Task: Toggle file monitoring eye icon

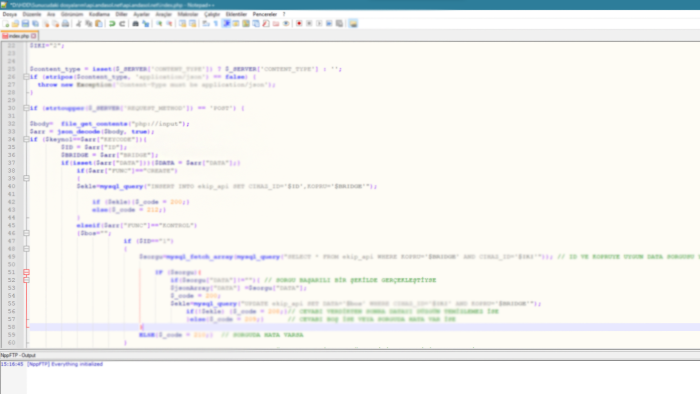Action: [x=286, y=23]
